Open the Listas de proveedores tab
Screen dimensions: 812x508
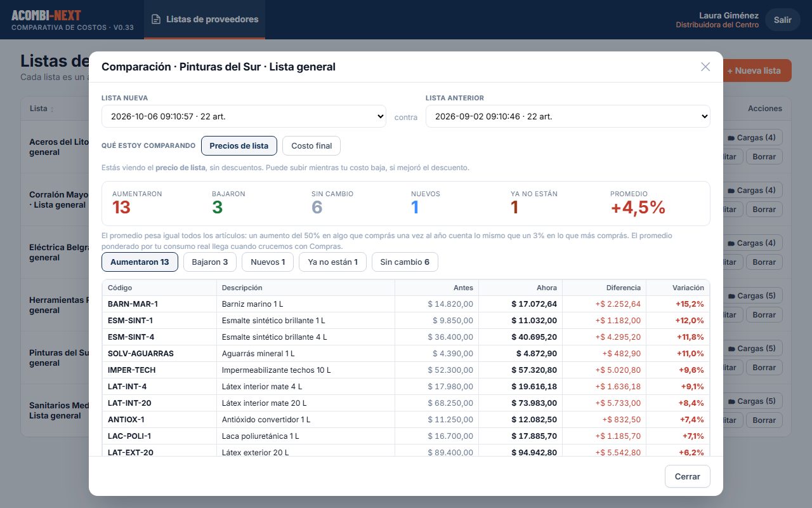pyautogui.click(x=204, y=20)
